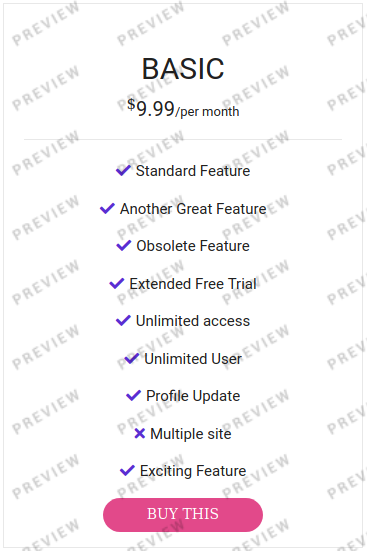
Task: Click the checkmark next to Another Great Feature
Action: (x=107, y=208)
